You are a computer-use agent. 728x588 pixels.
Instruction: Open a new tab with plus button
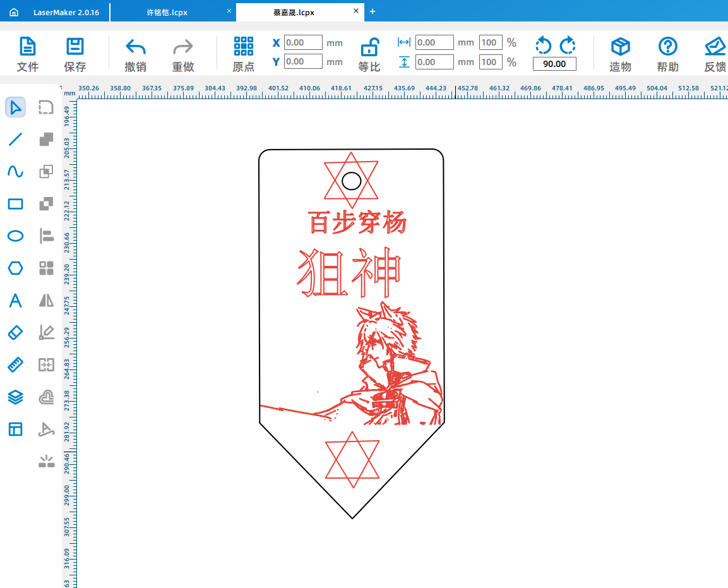pos(373,11)
